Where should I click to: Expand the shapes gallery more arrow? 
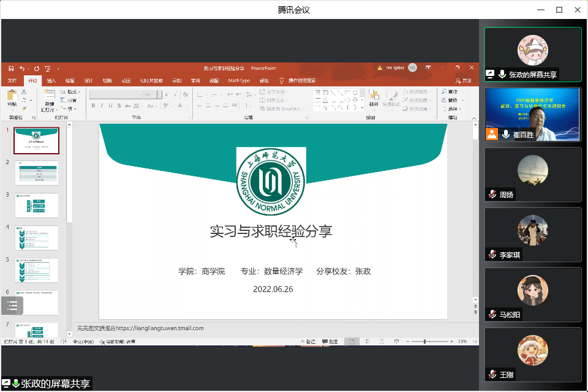point(362,108)
